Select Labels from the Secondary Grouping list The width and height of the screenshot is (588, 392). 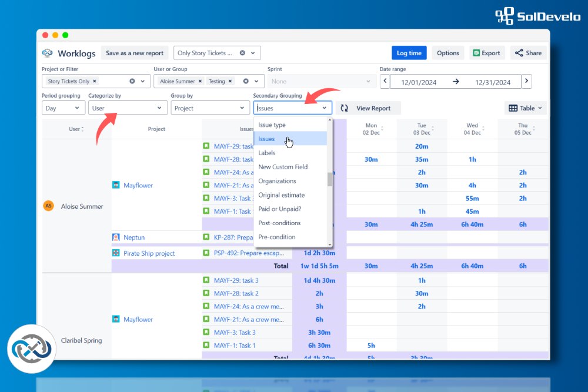pos(267,153)
